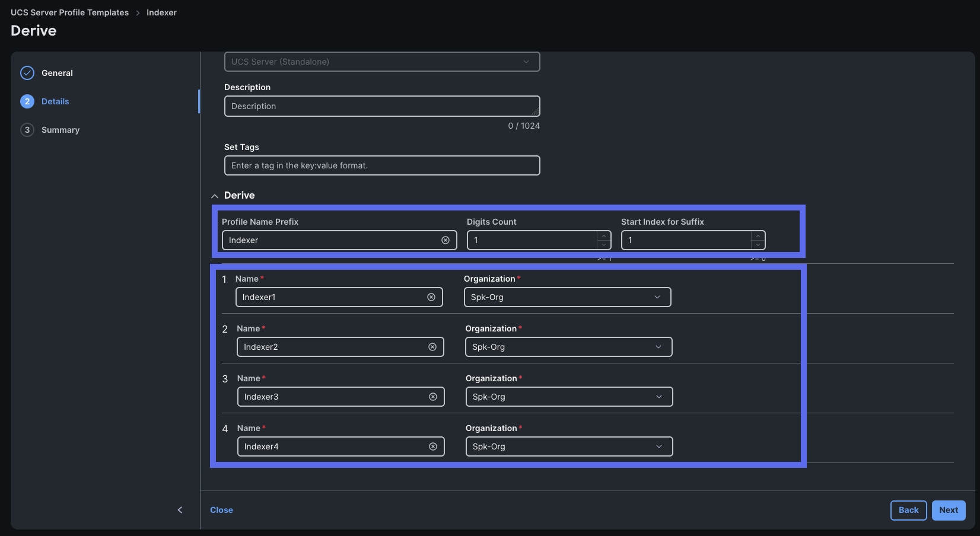Image resolution: width=980 pixels, height=536 pixels.
Task: Open the UCS Server (Standalone) dropdown
Action: [526, 62]
